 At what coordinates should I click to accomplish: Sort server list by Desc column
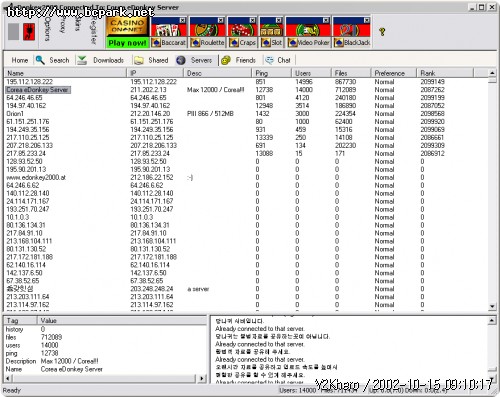point(218,73)
